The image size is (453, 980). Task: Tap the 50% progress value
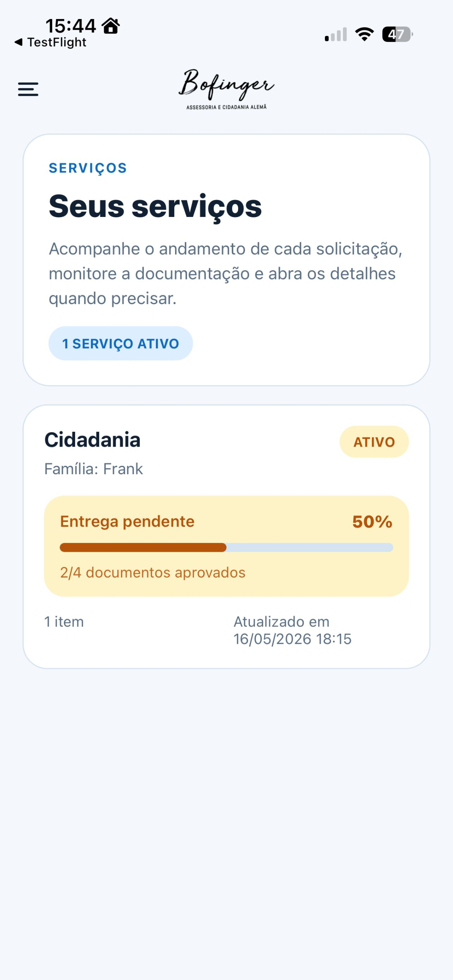(x=372, y=522)
